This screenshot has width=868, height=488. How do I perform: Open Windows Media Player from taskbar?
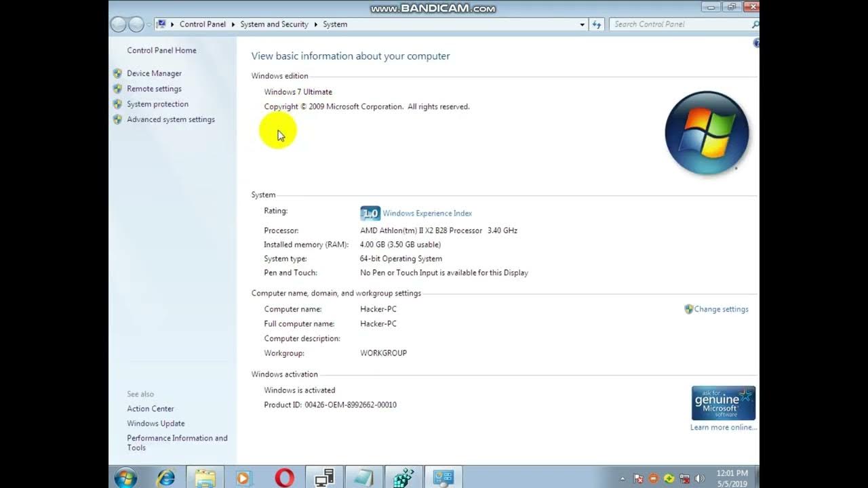[x=243, y=478]
